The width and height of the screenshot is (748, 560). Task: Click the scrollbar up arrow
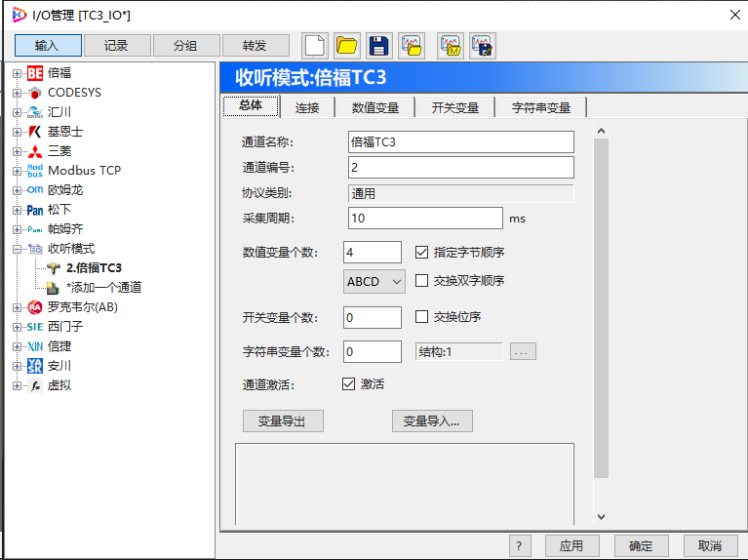pos(601,131)
